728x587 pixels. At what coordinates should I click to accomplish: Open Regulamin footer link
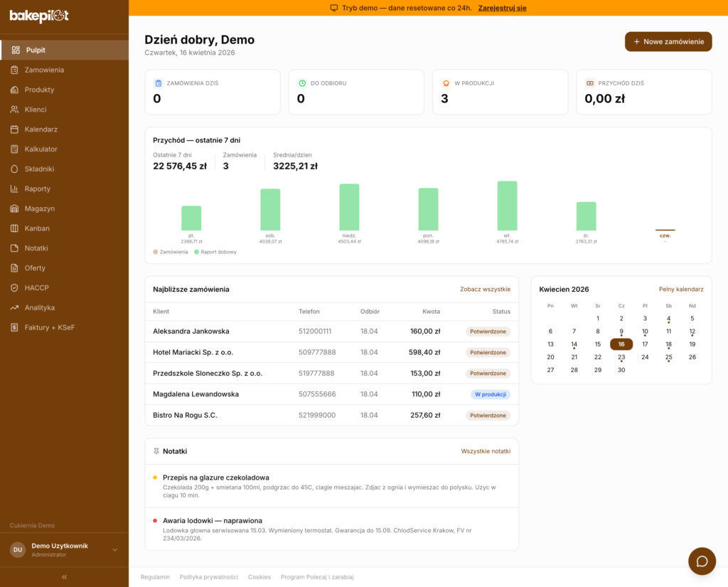click(x=155, y=577)
